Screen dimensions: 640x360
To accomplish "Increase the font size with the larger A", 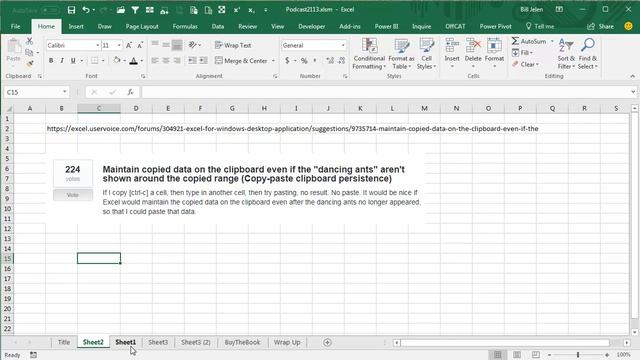I will [x=129, y=45].
